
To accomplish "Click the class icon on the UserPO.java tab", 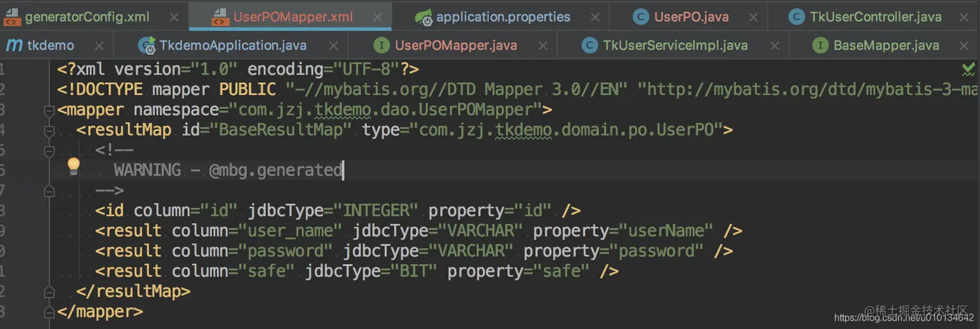I will pos(641,17).
